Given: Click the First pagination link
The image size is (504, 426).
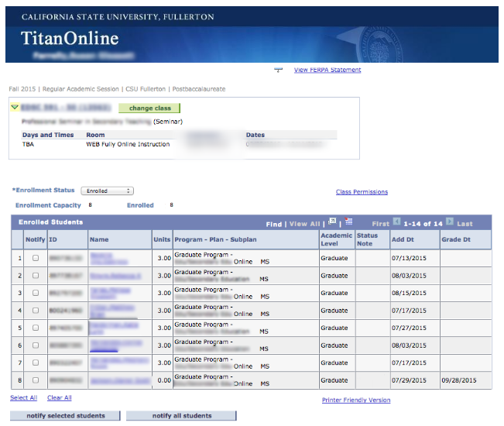Looking at the screenshot, I should [381, 224].
